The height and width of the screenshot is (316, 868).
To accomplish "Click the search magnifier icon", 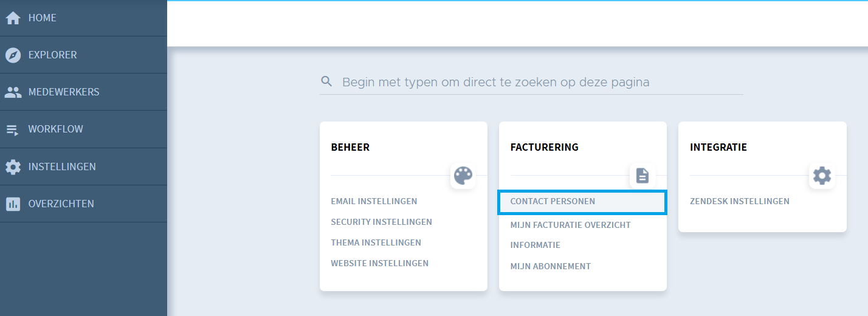I will [327, 81].
